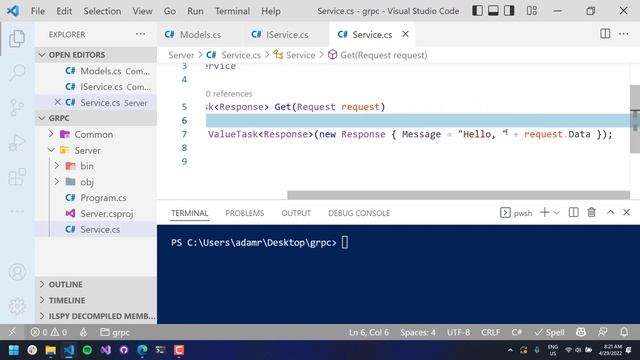Open the Run and Debug view
Image resolution: width=640 pixels, height=360 pixels.
click(x=17, y=142)
